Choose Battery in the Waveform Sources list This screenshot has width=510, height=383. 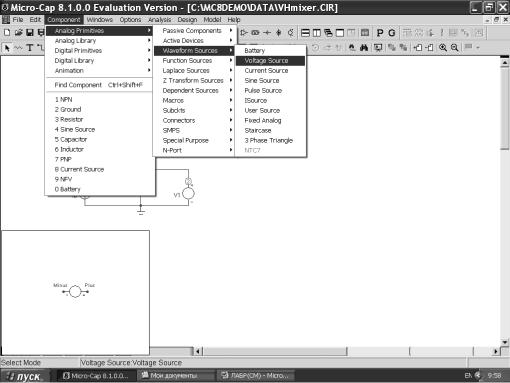270,51
